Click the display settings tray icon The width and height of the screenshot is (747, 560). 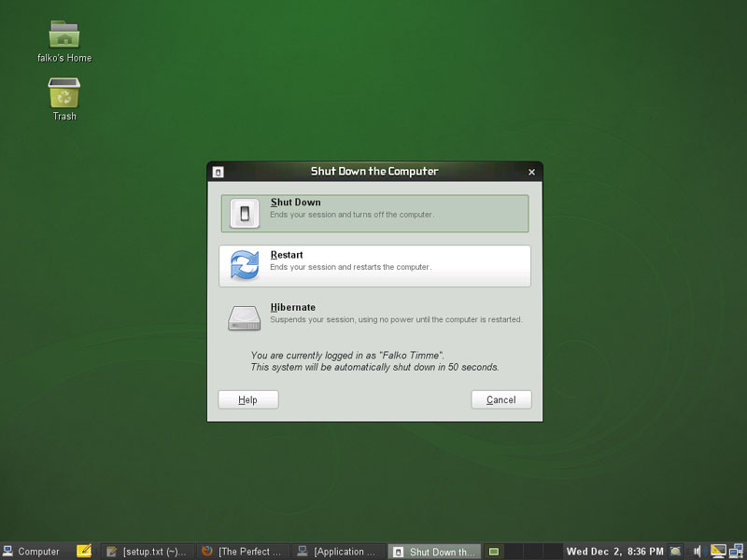pos(717,552)
